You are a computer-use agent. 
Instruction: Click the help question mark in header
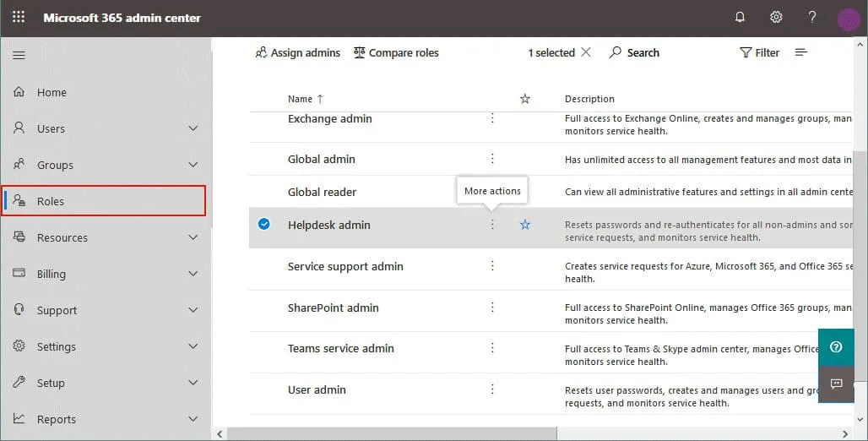coord(812,18)
